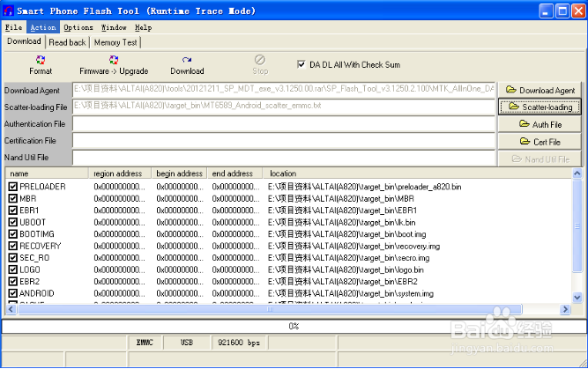The image size is (588, 369).
Task: Click the Nand Util File button
Action: click(x=540, y=159)
